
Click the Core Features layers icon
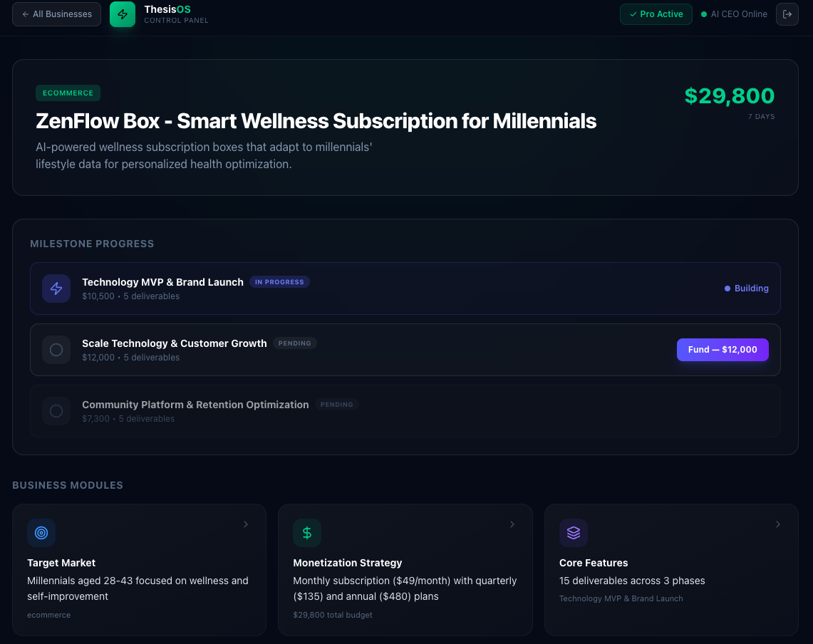(574, 533)
